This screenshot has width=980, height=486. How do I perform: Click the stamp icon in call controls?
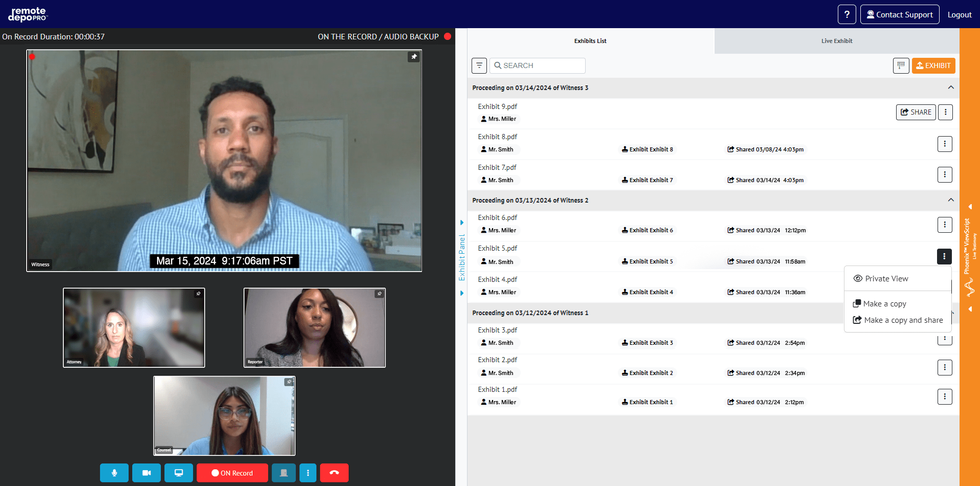tap(284, 473)
